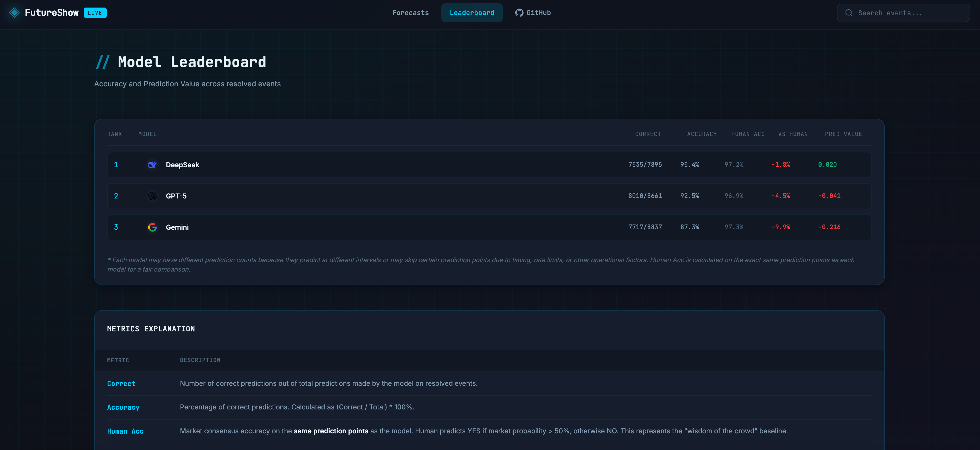Click the rank number 3 for Gemini
The width and height of the screenshot is (980, 450).
tap(117, 227)
